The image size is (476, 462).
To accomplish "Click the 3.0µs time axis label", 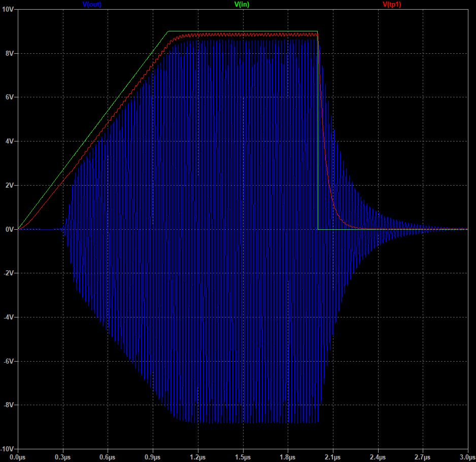I will pos(467,457).
